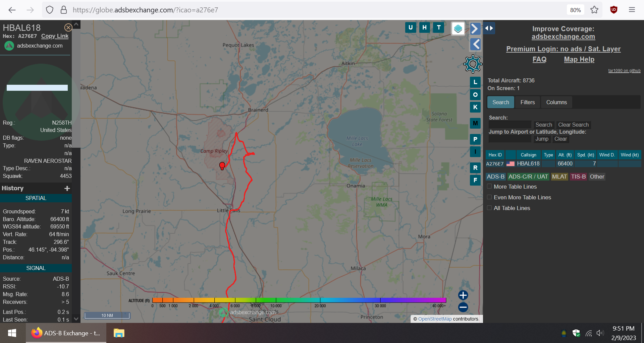Open the OpenStreetMap attribution link

coord(435,319)
